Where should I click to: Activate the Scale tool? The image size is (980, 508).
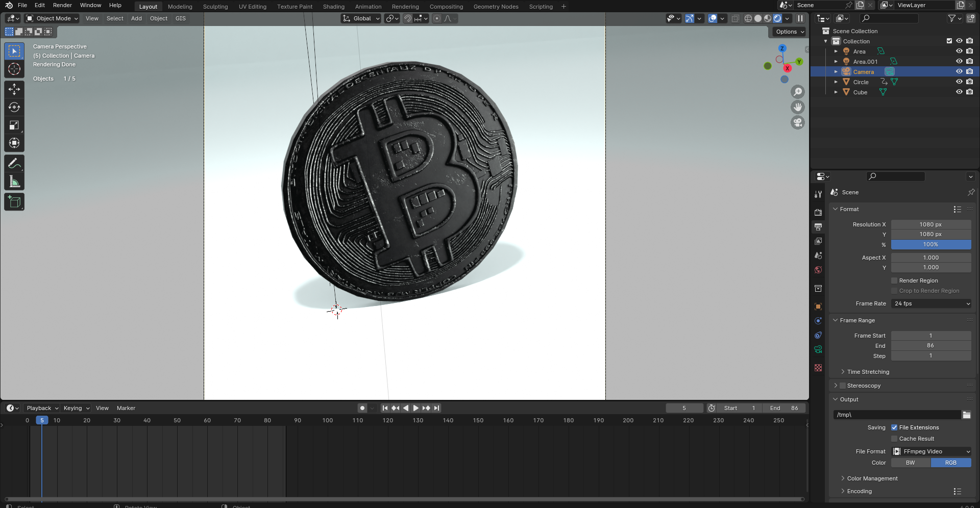[x=14, y=125]
